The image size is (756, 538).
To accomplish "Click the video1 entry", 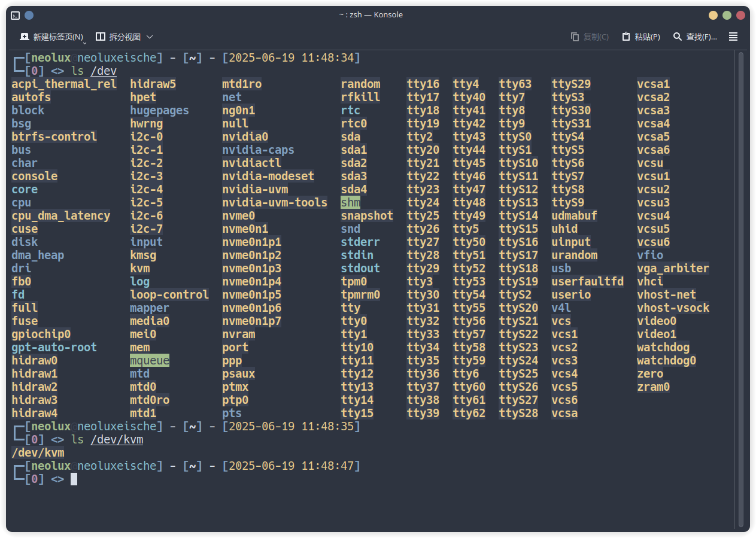I will click(x=657, y=334).
